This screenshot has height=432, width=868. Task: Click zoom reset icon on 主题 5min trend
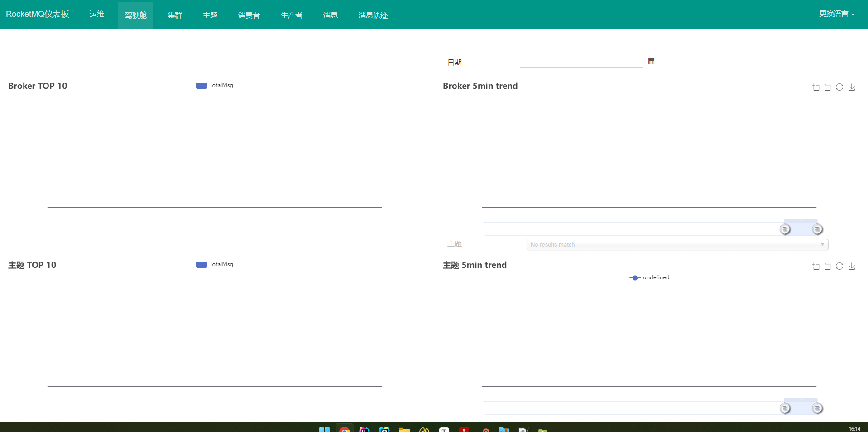[x=828, y=266]
